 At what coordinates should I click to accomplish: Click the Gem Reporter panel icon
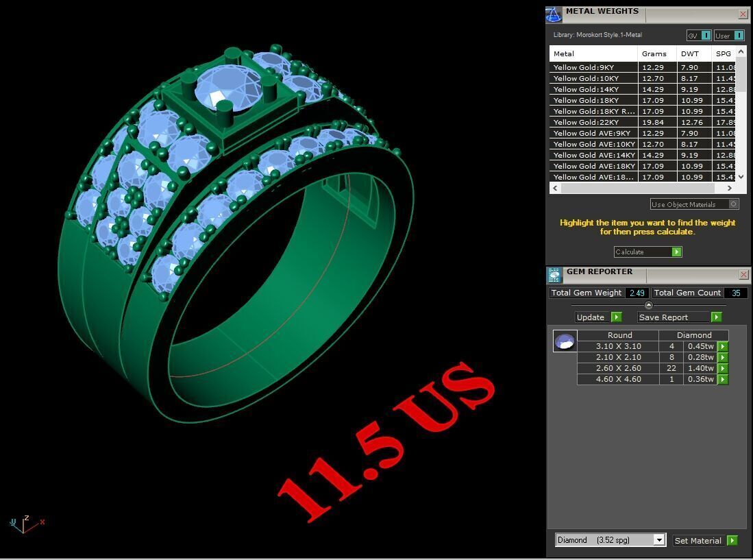[554, 275]
